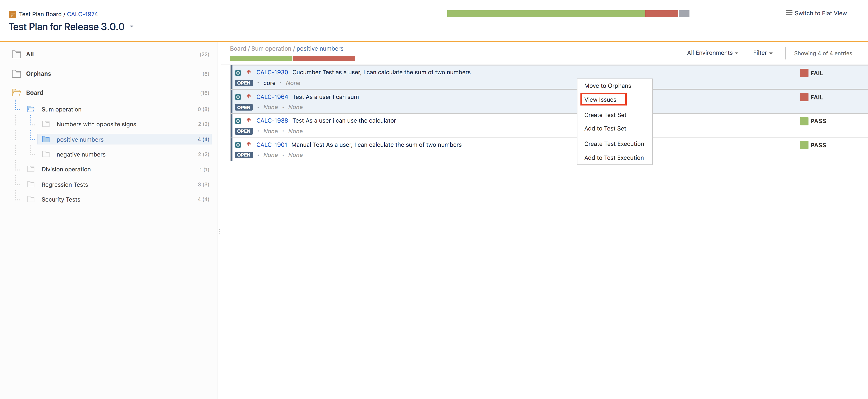Click the hamburger icon beside Switch to Flat View
Screen dimensions: 868x399
pos(789,13)
